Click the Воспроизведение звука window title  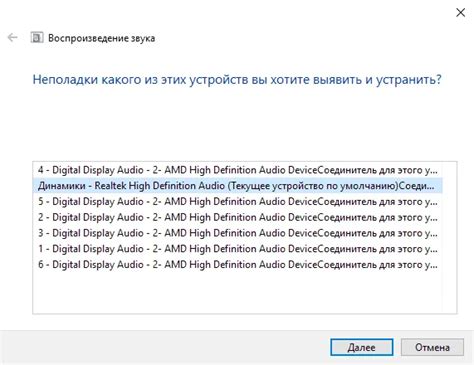point(101,38)
